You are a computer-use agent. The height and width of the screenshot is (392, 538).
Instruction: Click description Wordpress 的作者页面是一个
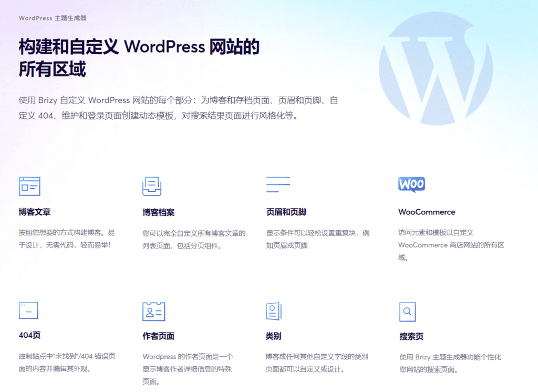(188, 369)
